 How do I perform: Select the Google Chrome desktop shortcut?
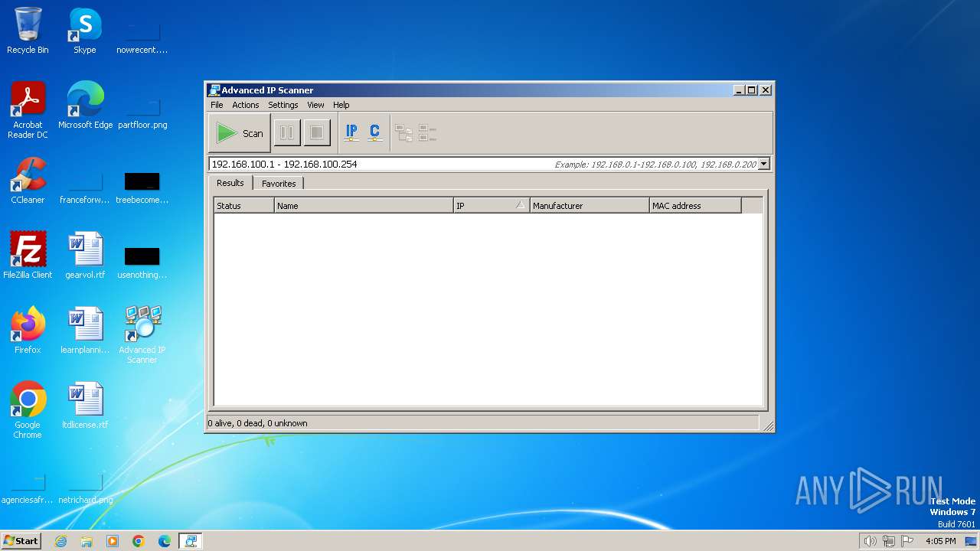[x=28, y=410]
